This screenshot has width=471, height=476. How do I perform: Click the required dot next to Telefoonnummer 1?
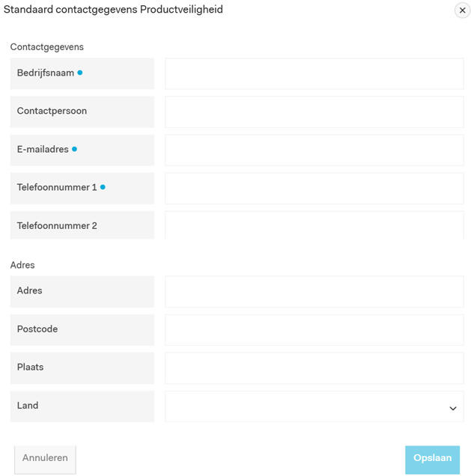[103, 187]
